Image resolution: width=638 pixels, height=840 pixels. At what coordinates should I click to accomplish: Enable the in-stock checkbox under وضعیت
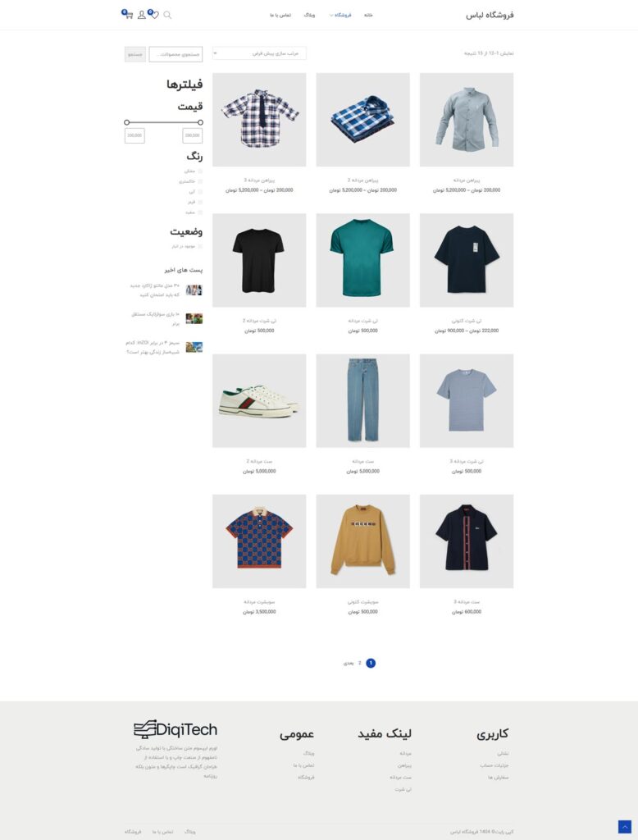pos(200,246)
